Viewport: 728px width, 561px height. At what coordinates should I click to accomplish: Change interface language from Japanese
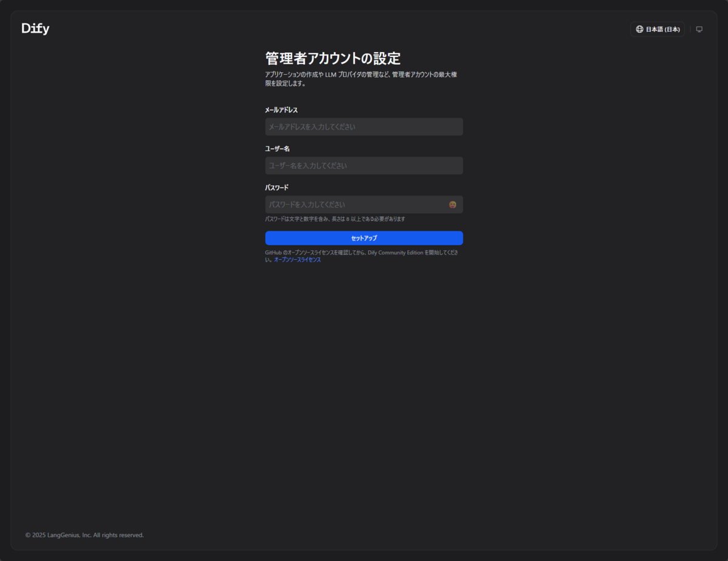pos(658,29)
